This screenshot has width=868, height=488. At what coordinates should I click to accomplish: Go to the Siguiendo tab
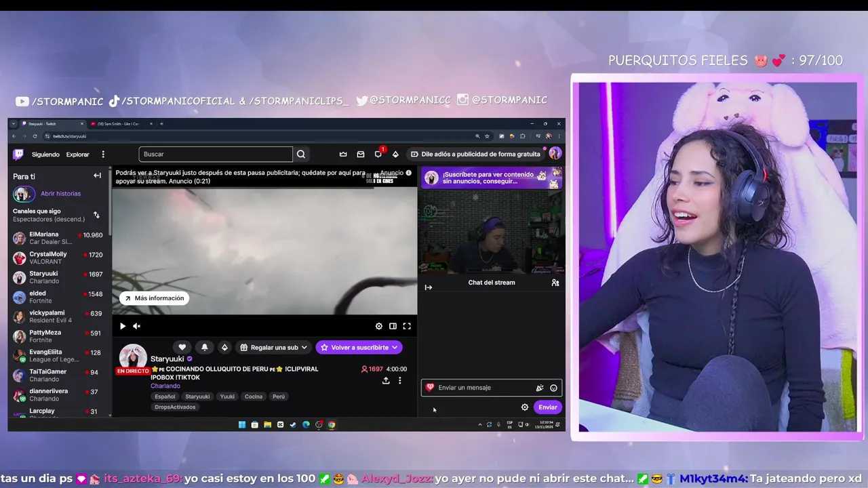(x=45, y=155)
